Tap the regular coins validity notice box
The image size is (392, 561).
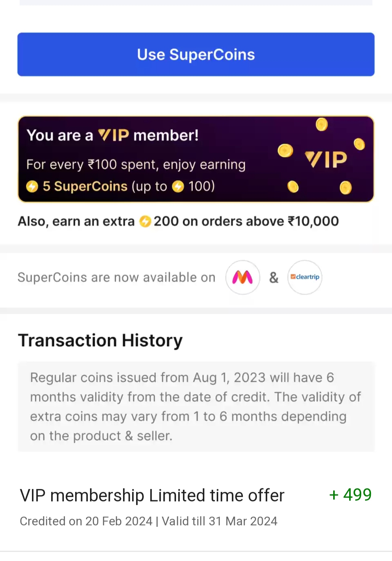[x=196, y=407]
